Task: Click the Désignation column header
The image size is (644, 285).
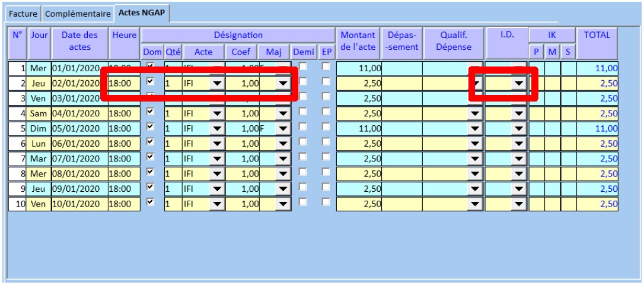Action: click(238, 36)
